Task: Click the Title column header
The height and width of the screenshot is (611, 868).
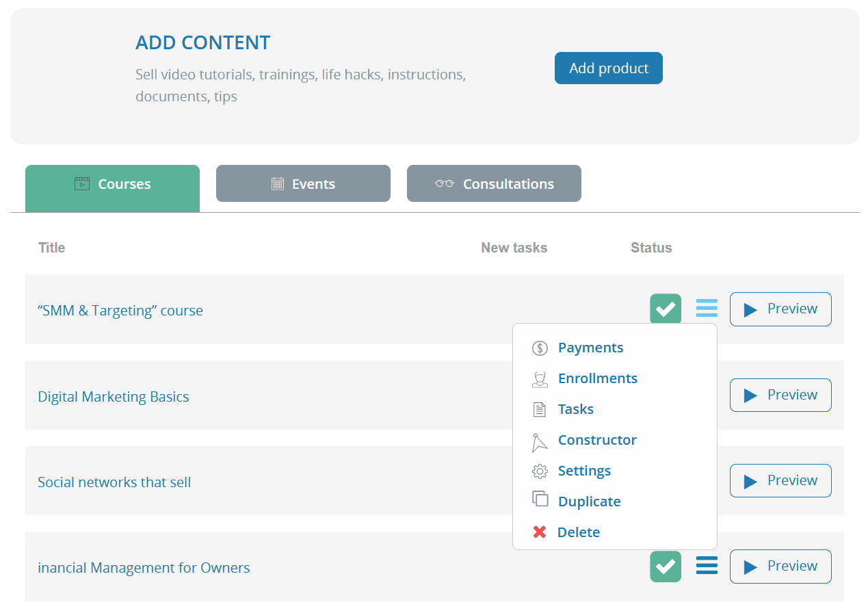Action: [x=51, y=248]
